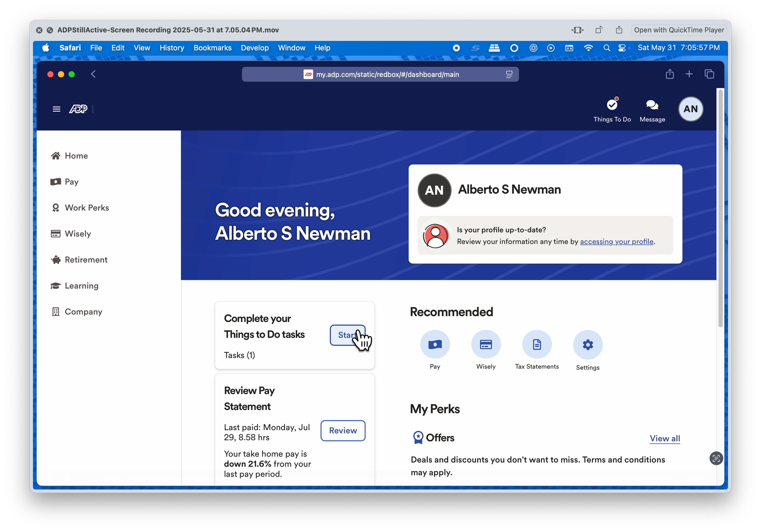Open the Window menu
Image resolution: width=761 pixels, height=532 pixels.
(x=291, y=48)
